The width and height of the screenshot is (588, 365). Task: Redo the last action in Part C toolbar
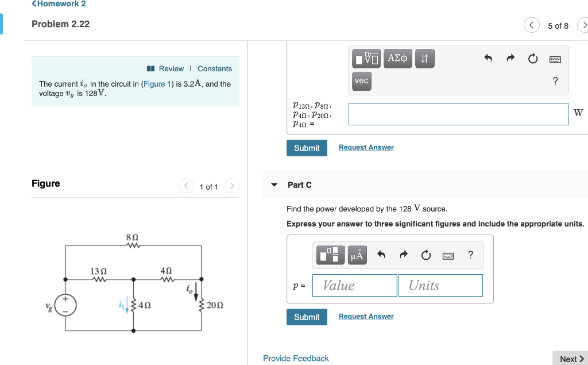click(x=404, y=255)
